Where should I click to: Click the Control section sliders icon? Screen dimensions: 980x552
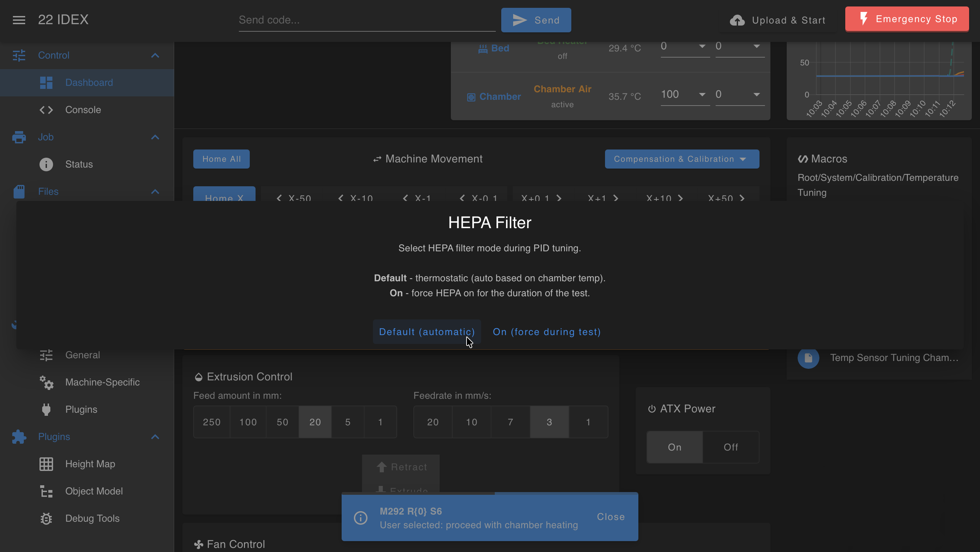pos(19,56)
